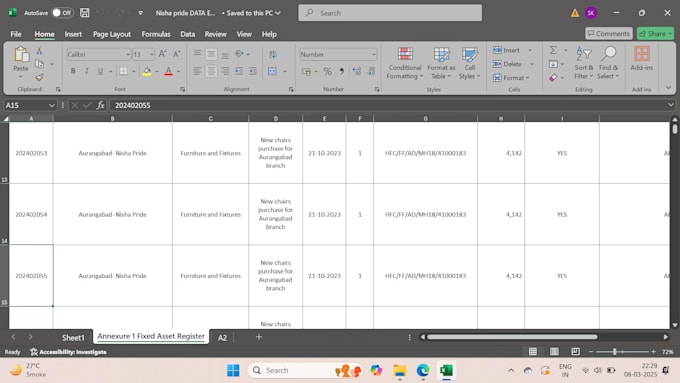Click the Orientation icon

[239, 54]
